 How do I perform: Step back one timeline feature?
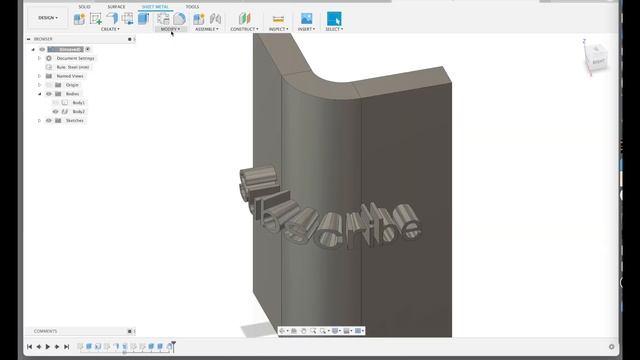[x=38, y=347]
